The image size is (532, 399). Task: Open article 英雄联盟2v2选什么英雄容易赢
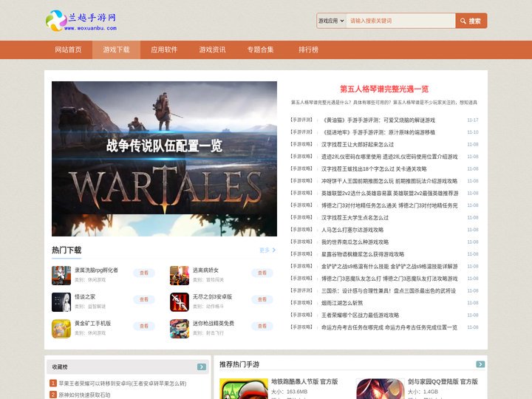coord(389,194)
